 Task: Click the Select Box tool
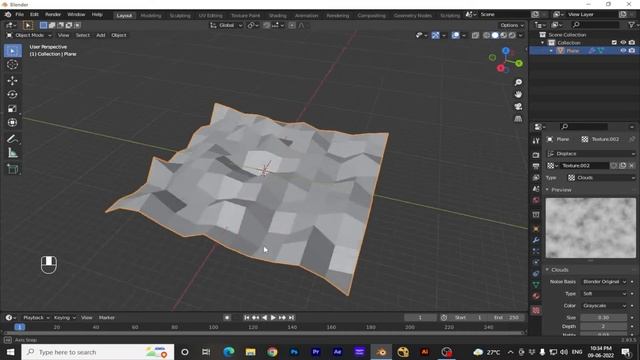click(x=13, y=51)
